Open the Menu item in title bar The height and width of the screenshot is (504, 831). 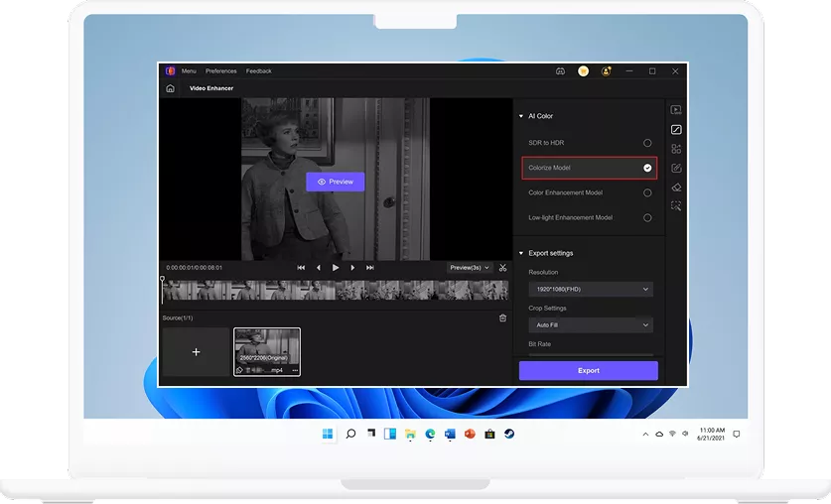[x=189, y=71]
